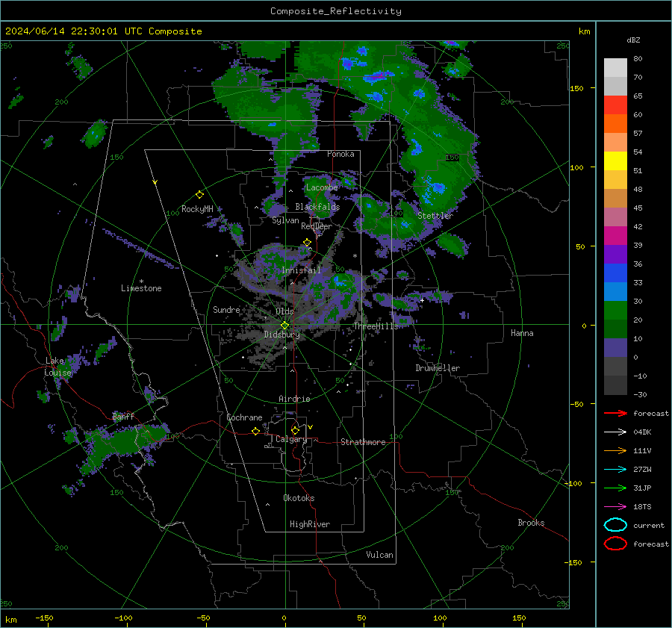This screenshot has height=628, width=672.
Task: Click the Lacombe city label
Action: point(322,187)
